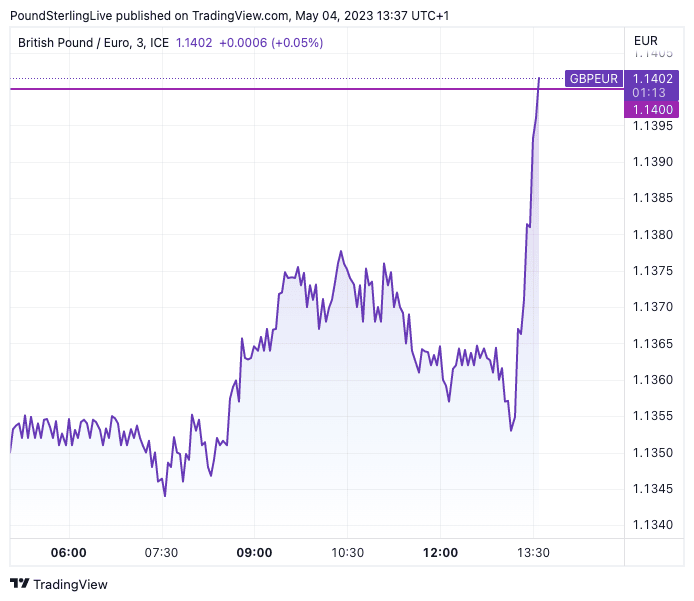Screen dimensions: 694x601
Task: Click the 1.1402 current price label
Action: (x=653, y=78)
